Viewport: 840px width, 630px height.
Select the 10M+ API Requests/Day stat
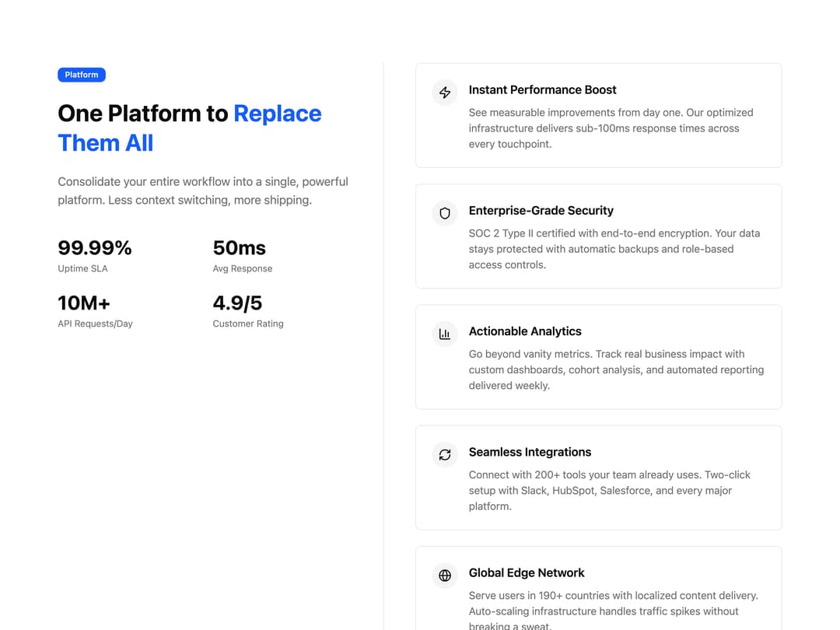coord(96,311)
